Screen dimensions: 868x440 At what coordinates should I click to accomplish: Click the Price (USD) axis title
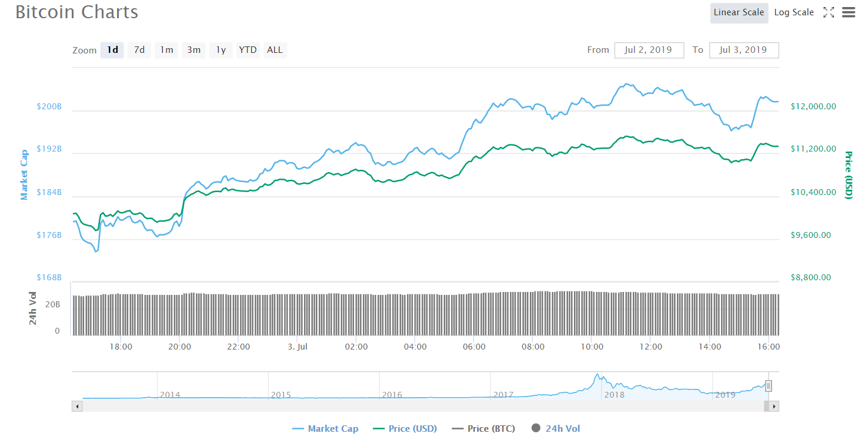[x=848, y=175]
